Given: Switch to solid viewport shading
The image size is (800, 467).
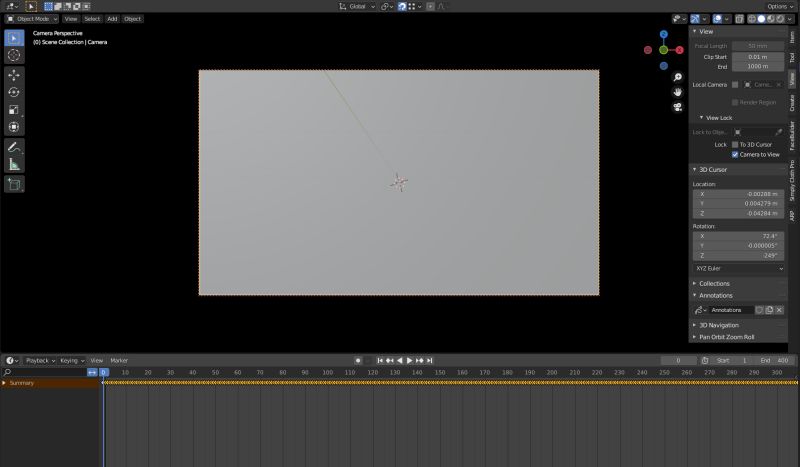Looking at the screenshot, I should click(x=761, y=19).
